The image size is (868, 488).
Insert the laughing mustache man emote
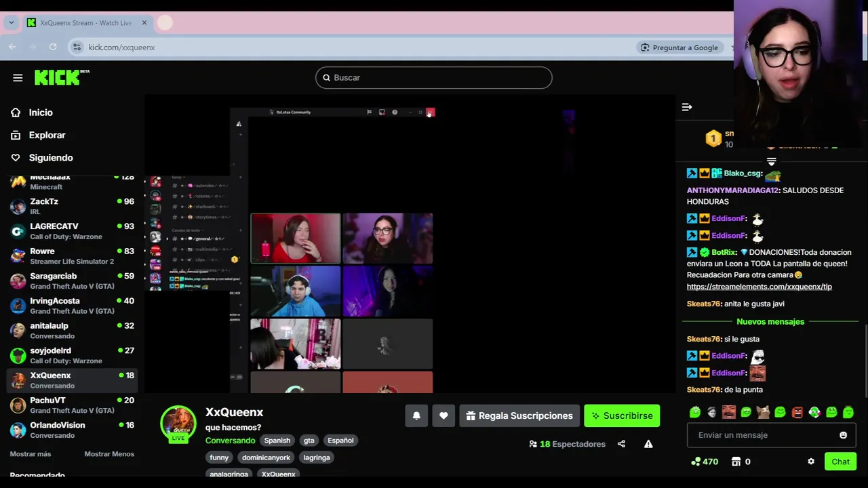tap(728, 411)
